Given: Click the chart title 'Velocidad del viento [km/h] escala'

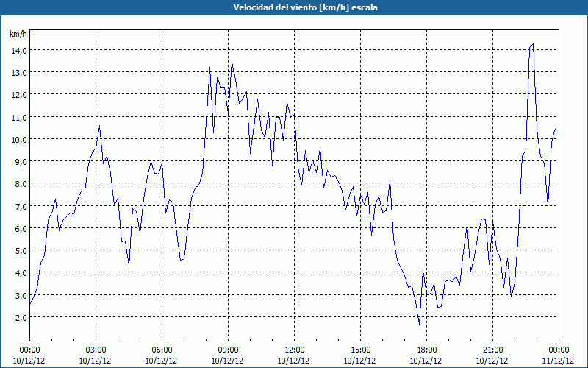Looking at the screenshot, I should [x=305, y=7].
